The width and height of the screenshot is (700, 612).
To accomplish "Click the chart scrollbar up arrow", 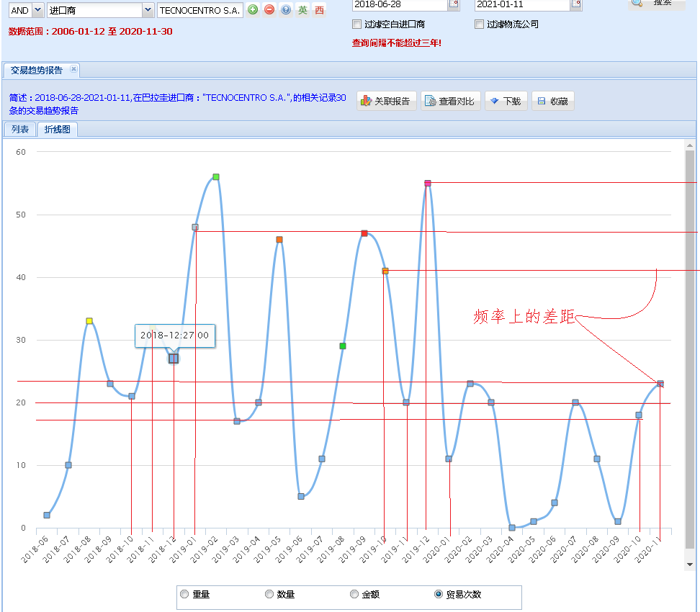I will (690, 145).
